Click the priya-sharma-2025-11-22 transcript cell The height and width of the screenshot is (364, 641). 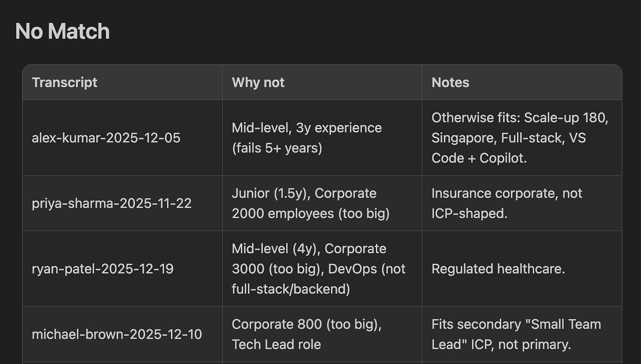[122, 203]
